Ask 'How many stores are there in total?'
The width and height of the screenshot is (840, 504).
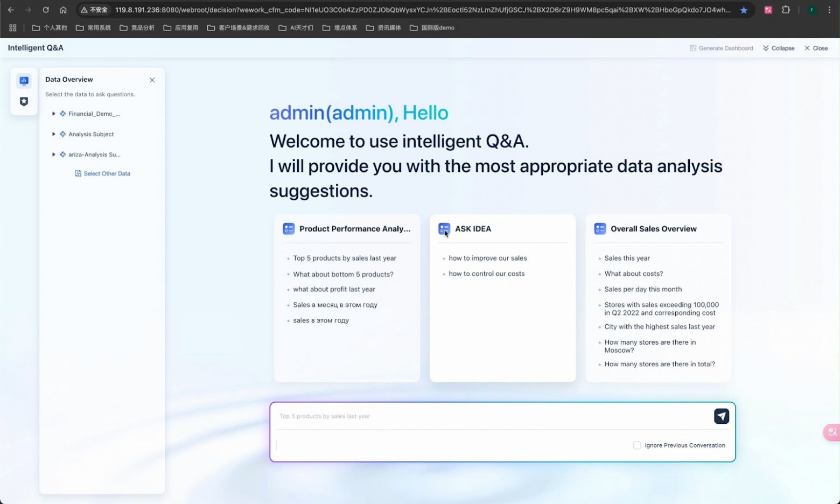tap(660, 364)
